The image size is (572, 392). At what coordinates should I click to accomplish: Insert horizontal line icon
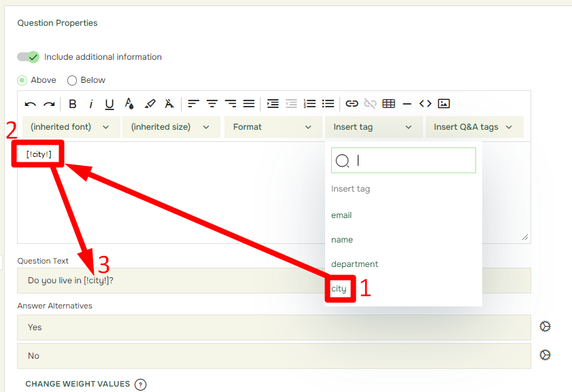[x=407, y=104]
